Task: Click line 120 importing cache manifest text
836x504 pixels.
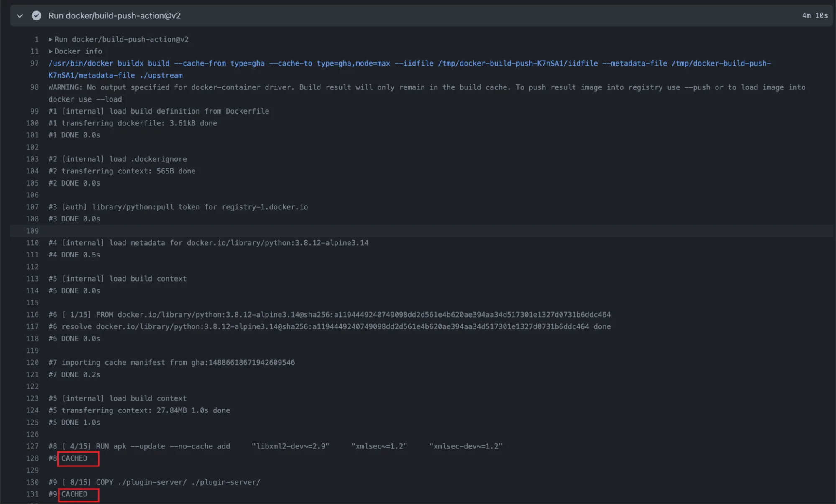Action: tap(171, 362)
